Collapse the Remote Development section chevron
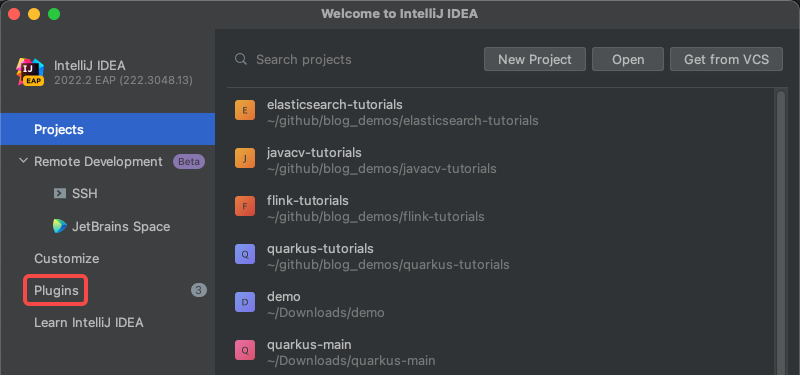Image resolution: width=800 pixels, height=375 pixels. coord(23,161)
